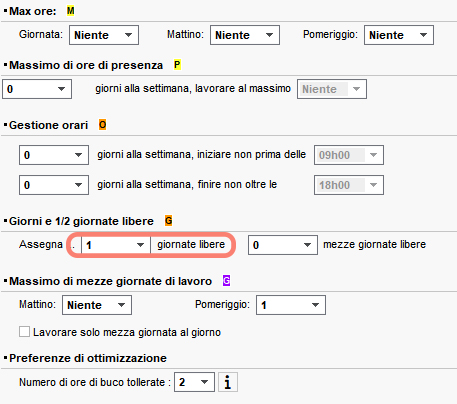Enable Lavorare solo mezza giornata al giorno
This screenshot has width=457, height=404.
(24, 332)
